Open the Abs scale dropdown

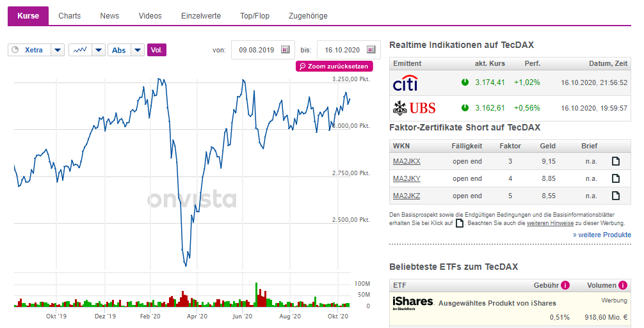[x=138, y=50]
